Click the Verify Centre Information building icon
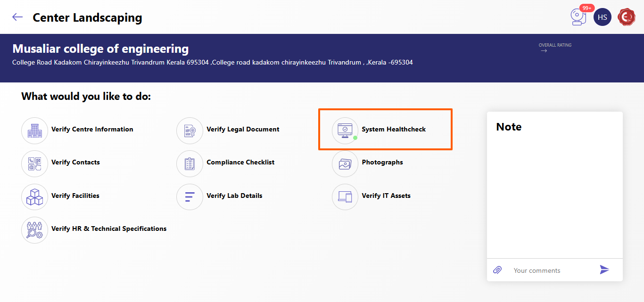The width and height of the screenshot is (644, 302). [35, 131]
